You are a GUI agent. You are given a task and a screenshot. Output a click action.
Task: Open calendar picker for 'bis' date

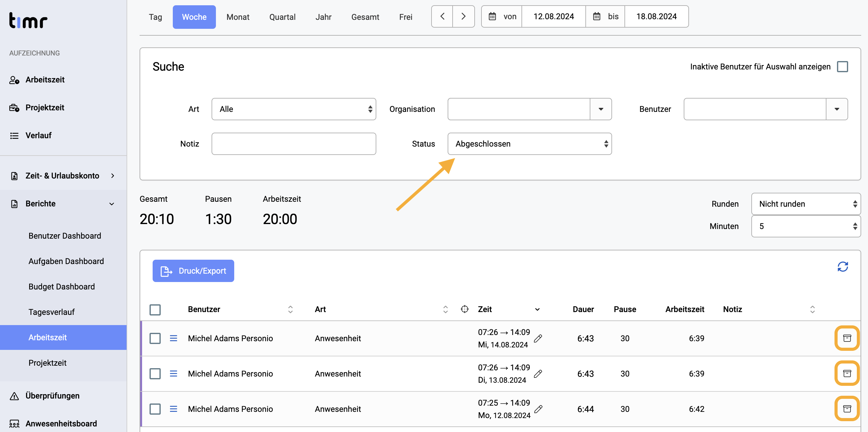[597, 16]
